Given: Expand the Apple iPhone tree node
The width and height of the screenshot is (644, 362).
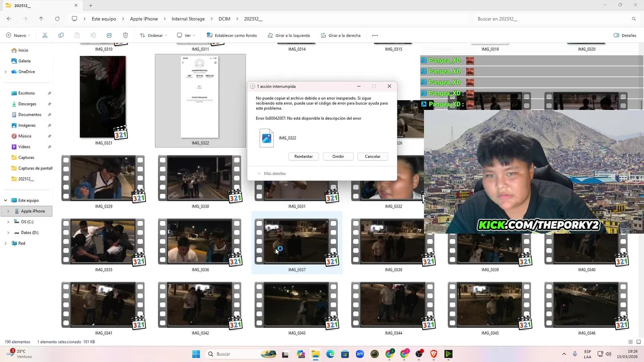Looking at the screenshot, I should click(8, 211).
